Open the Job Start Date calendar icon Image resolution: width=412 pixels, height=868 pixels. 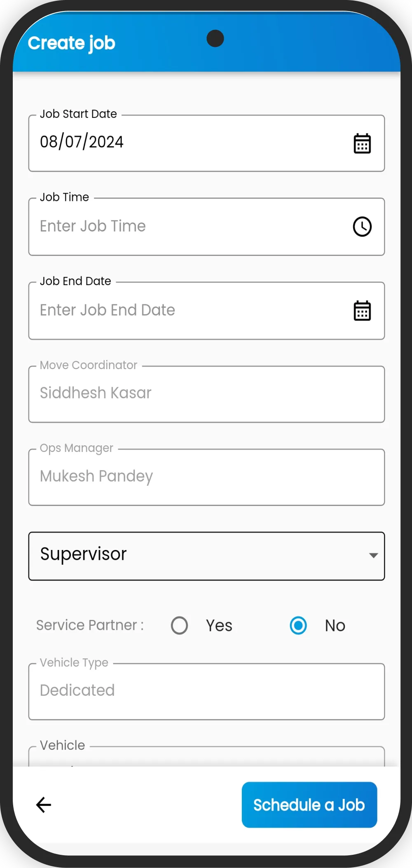(362, 143)
